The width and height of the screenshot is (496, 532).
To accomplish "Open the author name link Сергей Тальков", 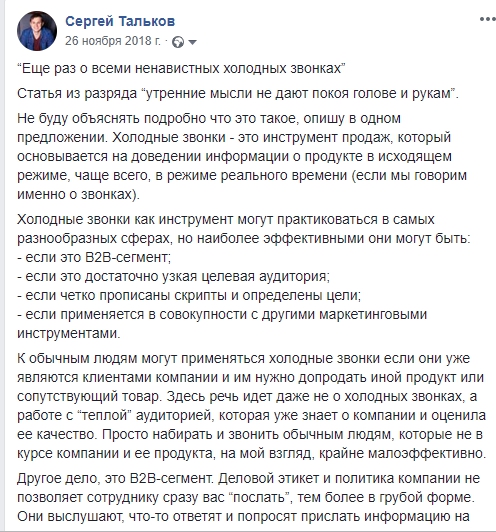I will [120, 21].
